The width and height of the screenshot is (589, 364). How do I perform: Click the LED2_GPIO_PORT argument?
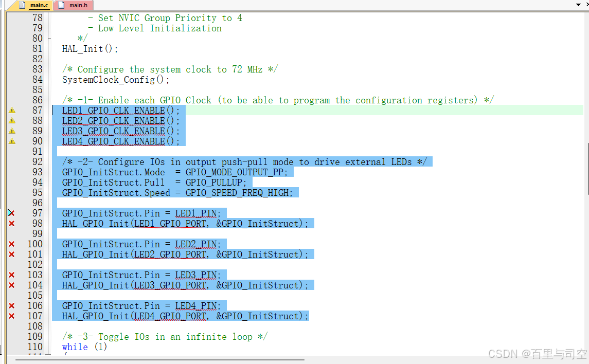(170, 254)
